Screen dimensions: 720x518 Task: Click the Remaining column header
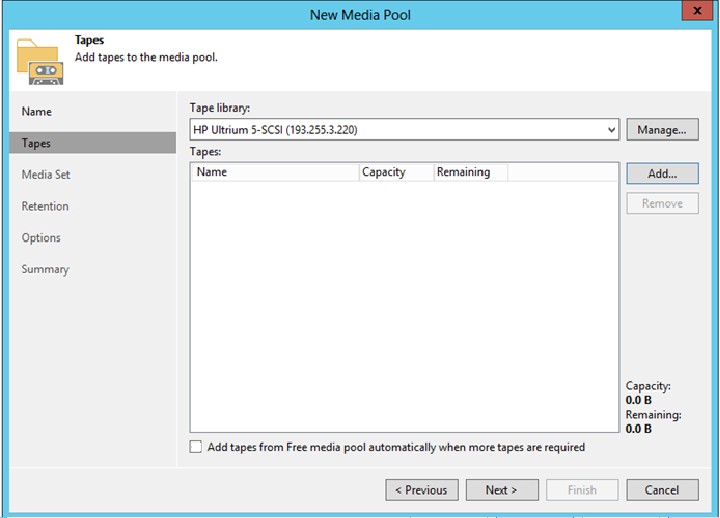[x=470, y=172]
